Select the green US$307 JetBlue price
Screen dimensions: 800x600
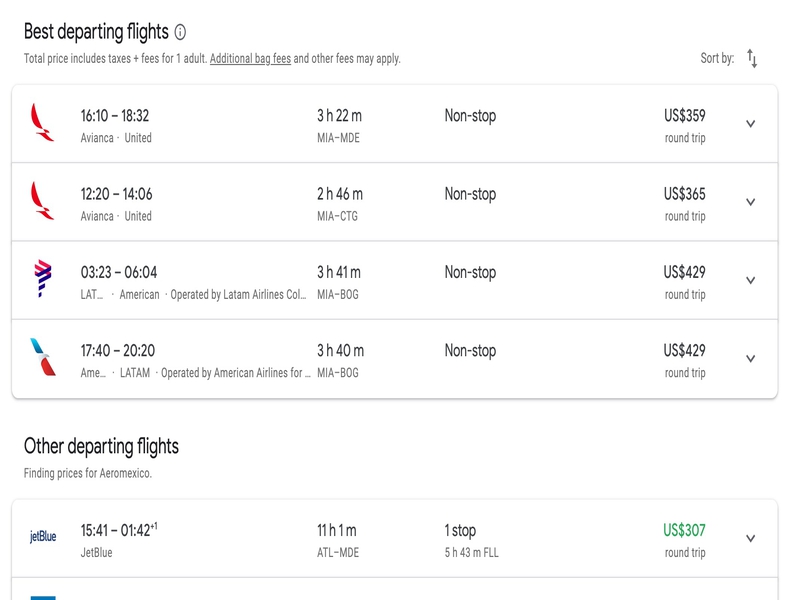(684, 531)
